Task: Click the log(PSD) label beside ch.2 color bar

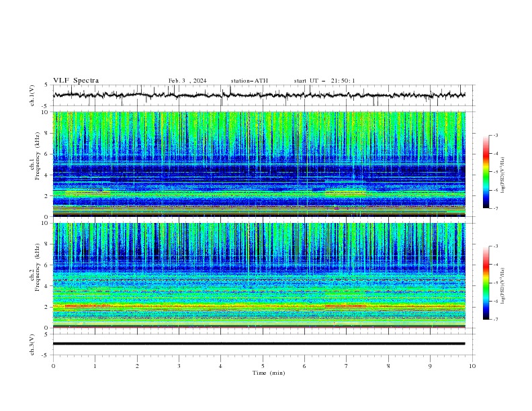Action: (503, 286)
